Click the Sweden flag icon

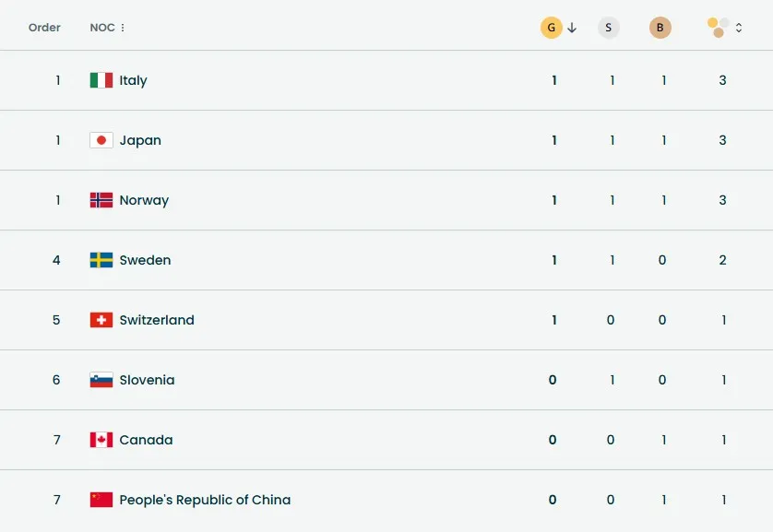coord(101,260)
